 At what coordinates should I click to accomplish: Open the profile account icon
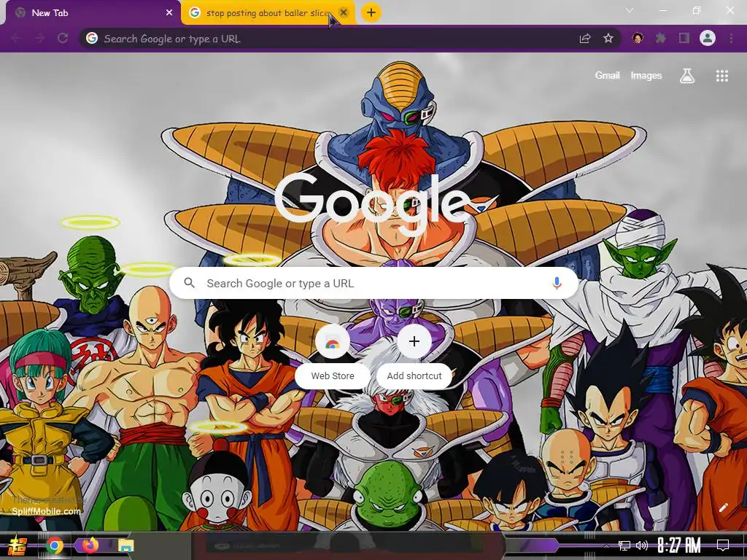click(708, 38)
